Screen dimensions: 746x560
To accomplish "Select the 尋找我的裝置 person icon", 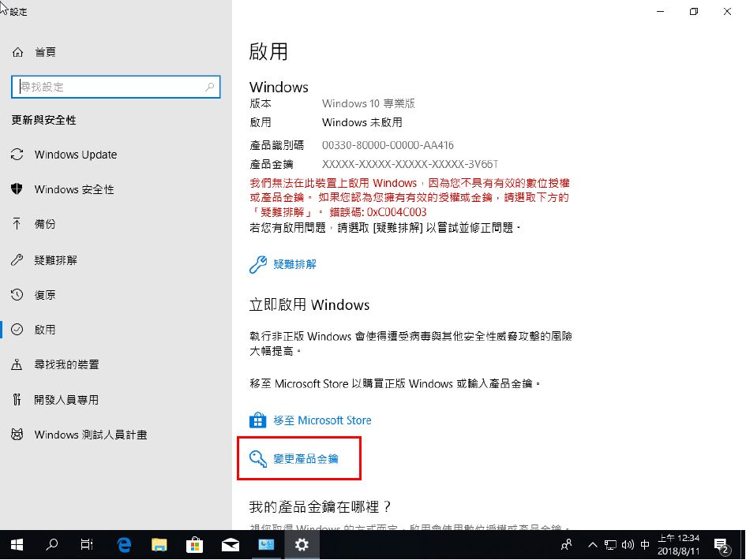I will [17, 364].
